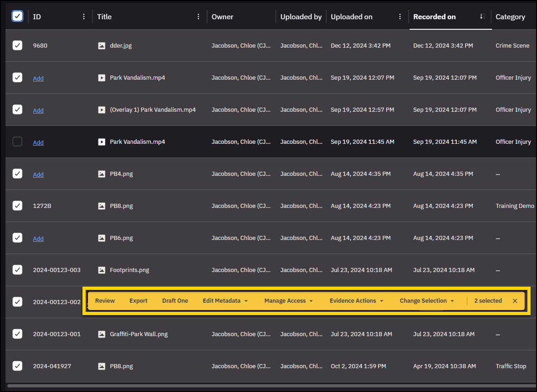
Task: Open the Evidence Actions dropdown
Action: (356, 301)
